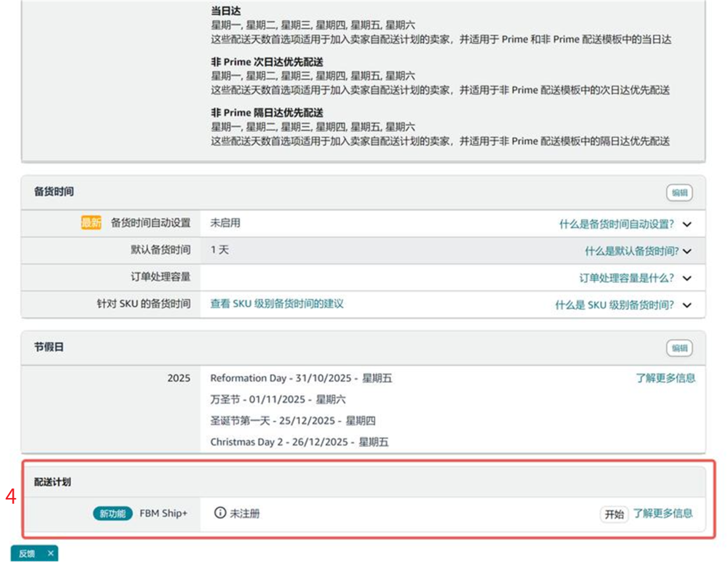Click the info icon beside 未注册
The image size is (728, 569).
[221, 513]
